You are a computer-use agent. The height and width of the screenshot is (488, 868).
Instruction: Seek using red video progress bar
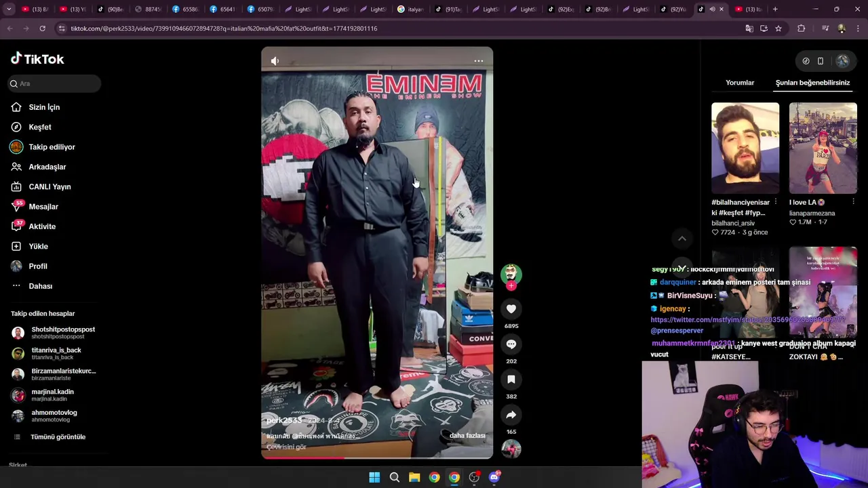tap(377, 458)
